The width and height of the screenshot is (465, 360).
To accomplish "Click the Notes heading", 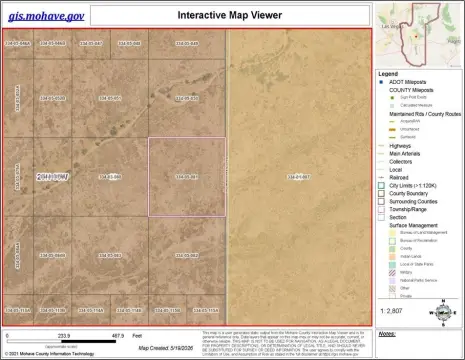I will click(387, 334).
